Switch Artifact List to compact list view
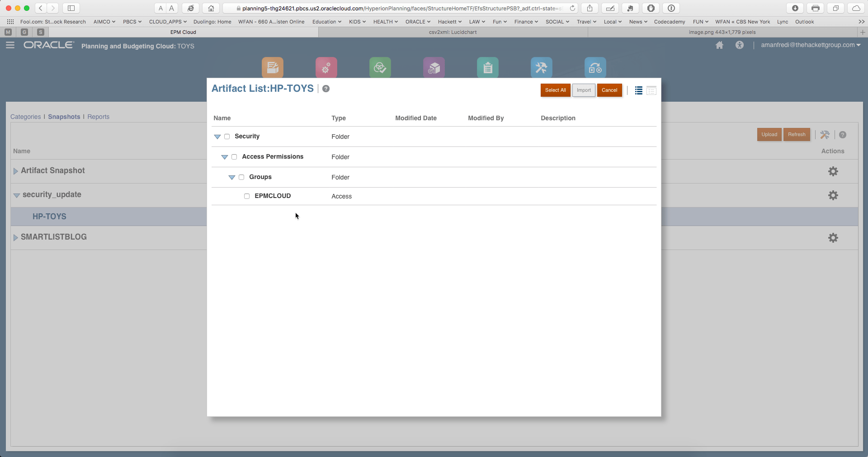 pyautogui.click(x=639, y=90)
